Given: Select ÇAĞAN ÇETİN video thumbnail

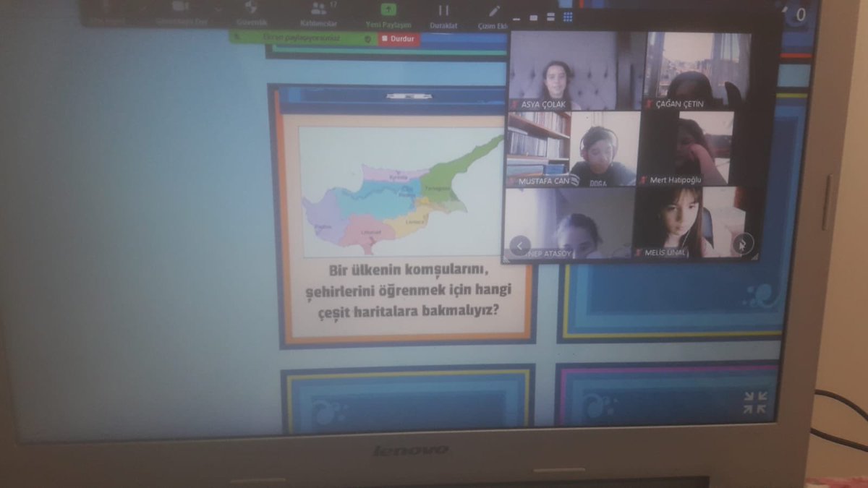Looking at the screenshot, I should (696, 70).
